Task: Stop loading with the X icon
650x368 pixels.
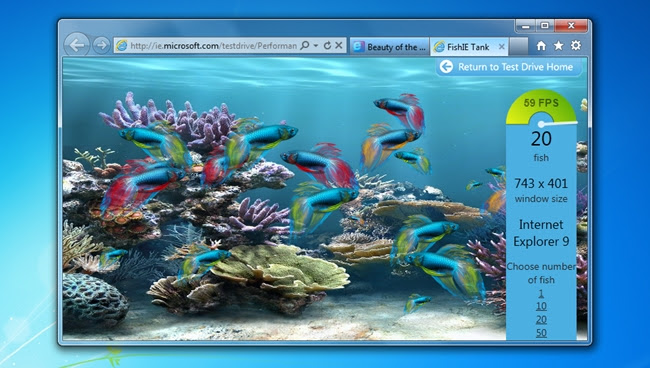Action: coord(339,45)
